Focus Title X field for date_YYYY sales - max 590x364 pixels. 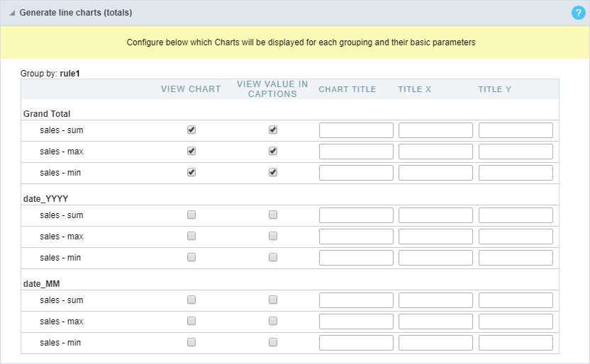click(435, 237)
